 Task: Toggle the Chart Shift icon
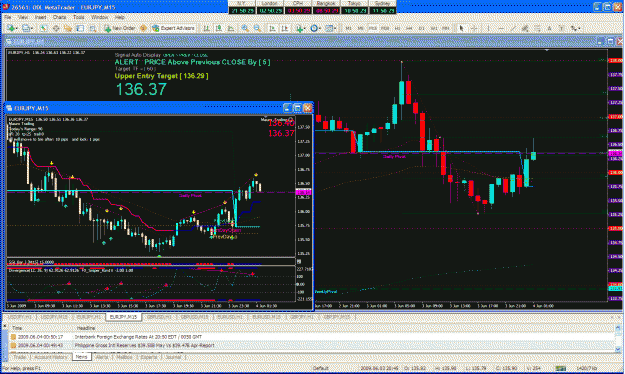[x=285, y=28]
